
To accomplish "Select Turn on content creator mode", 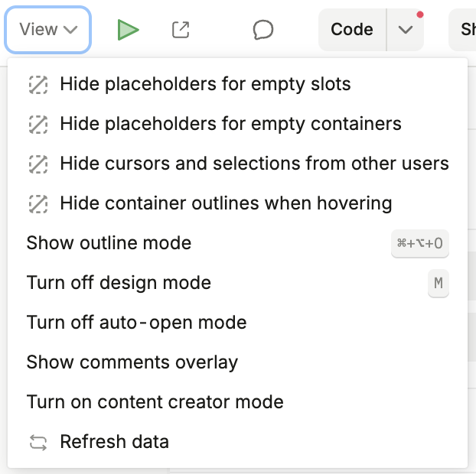I will [238, 402].
